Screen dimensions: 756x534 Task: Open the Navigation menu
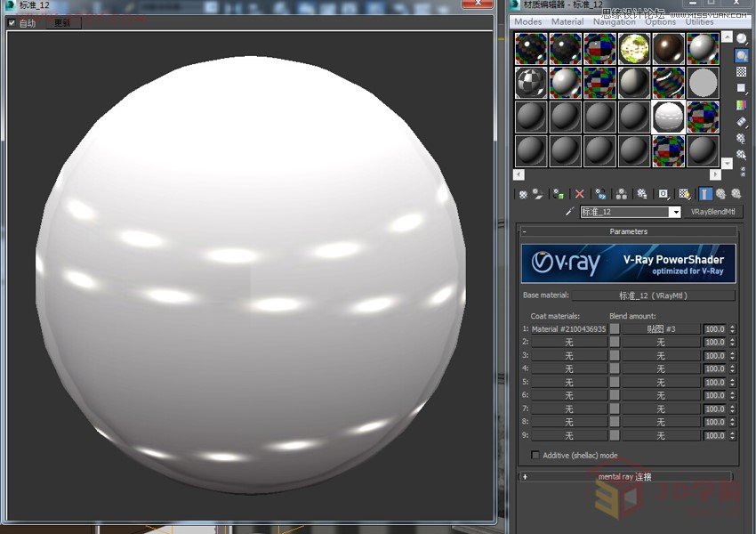[613, 21]
